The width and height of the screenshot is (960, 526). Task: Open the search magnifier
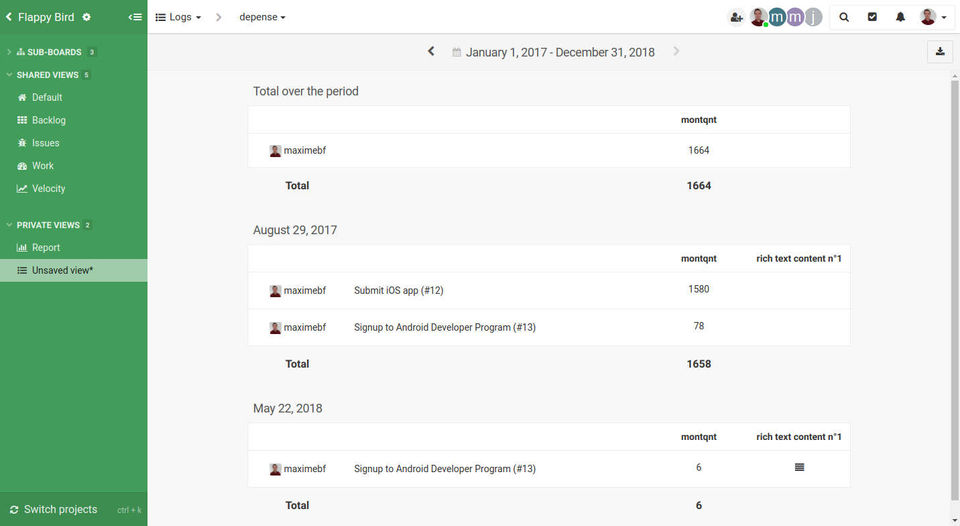pos(844,17)
